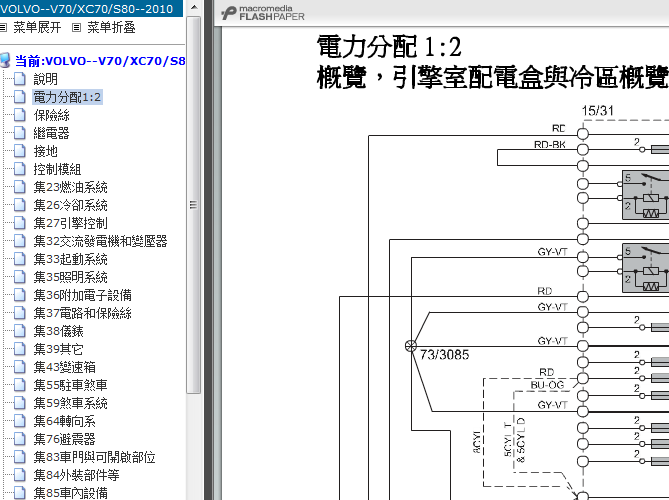
Task: Open 集43變速箱 in the tree
Action: coord(64,367)
